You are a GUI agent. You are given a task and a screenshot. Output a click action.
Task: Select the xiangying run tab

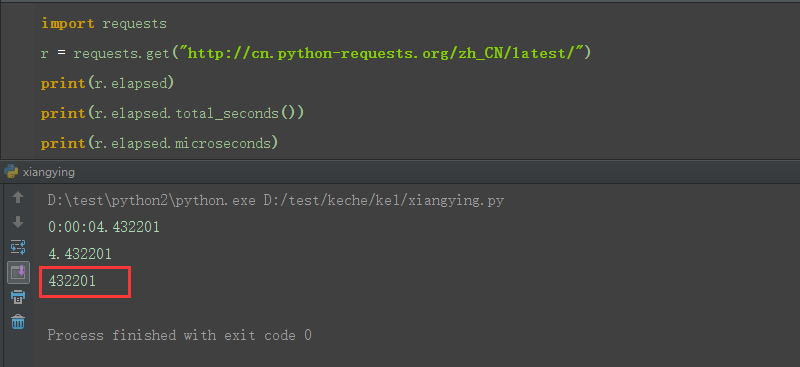39,172
